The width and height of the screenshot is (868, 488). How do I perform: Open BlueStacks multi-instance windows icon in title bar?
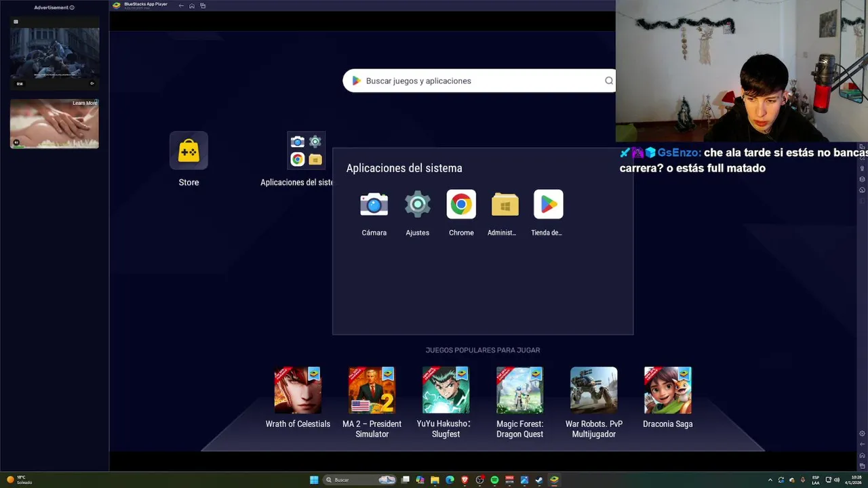click(203, 5)
